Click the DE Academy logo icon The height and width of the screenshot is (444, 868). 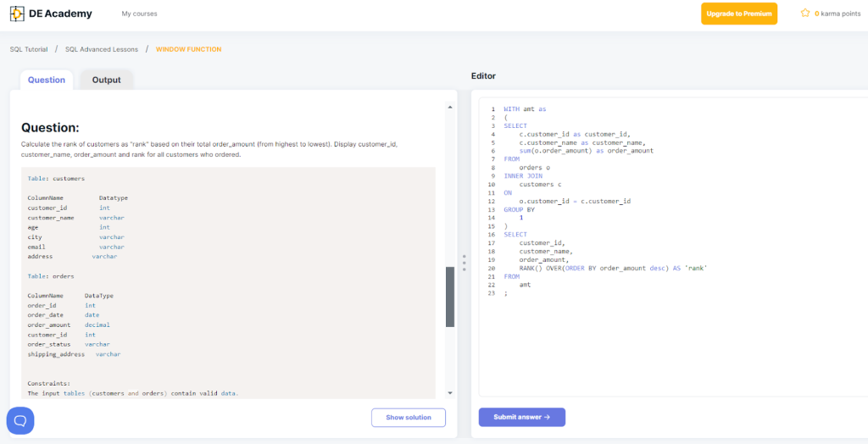click(x=17, y=14)
